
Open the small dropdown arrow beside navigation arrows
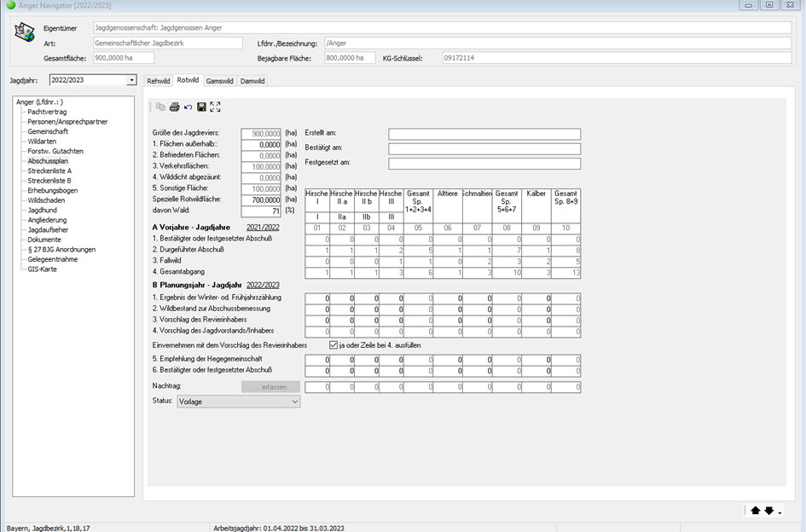tap(780, 512)
